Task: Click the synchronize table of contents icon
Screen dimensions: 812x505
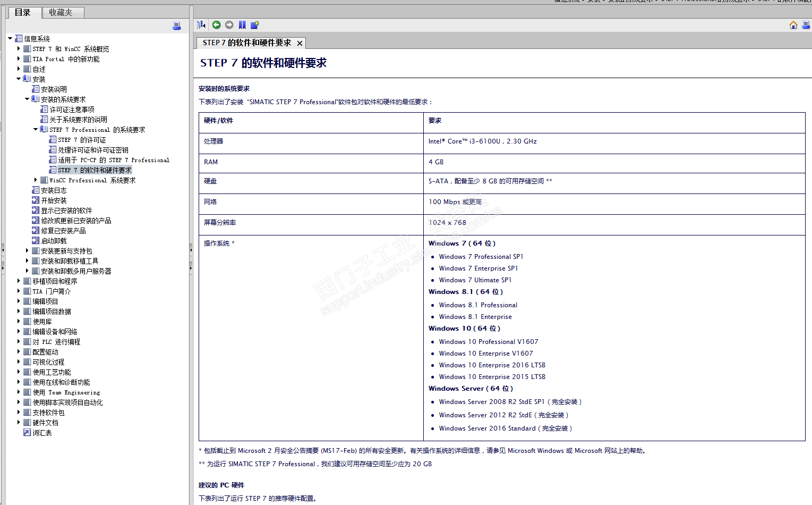Action: (x=201, y=24)
